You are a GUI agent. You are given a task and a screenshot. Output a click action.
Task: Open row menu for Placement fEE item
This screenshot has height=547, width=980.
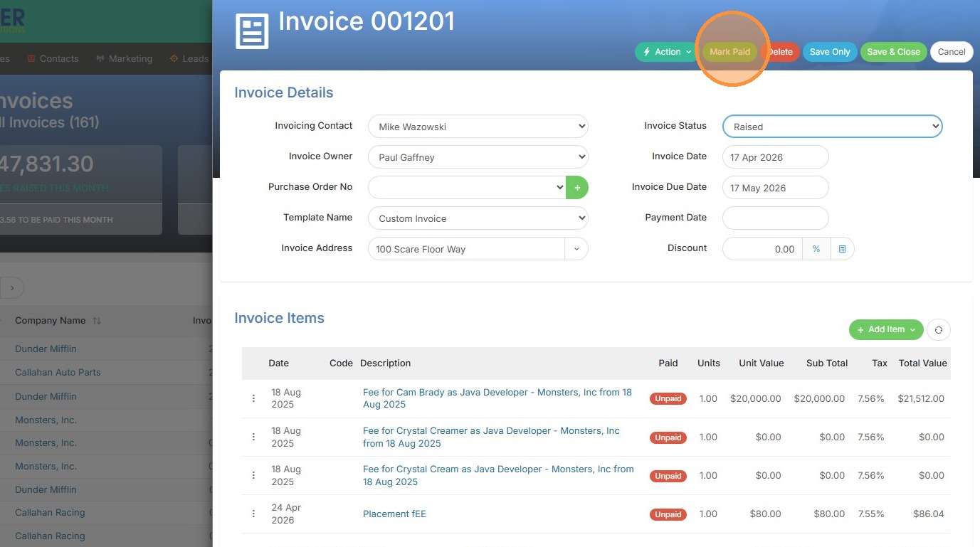coord(253,514)
